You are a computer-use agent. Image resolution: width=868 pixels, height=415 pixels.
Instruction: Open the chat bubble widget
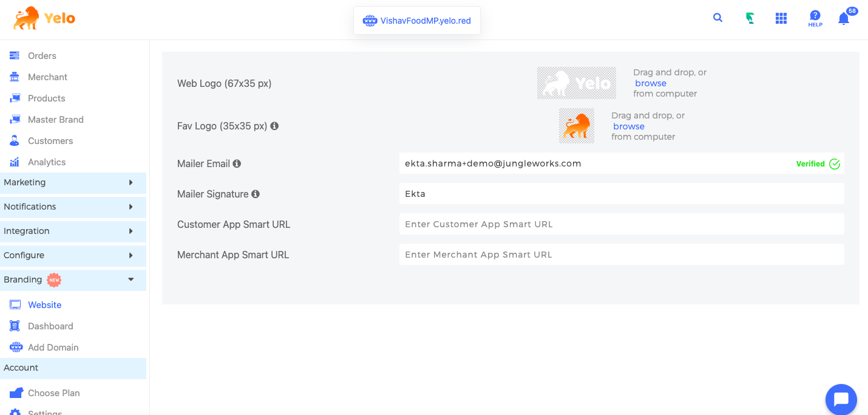click(841, 399)
